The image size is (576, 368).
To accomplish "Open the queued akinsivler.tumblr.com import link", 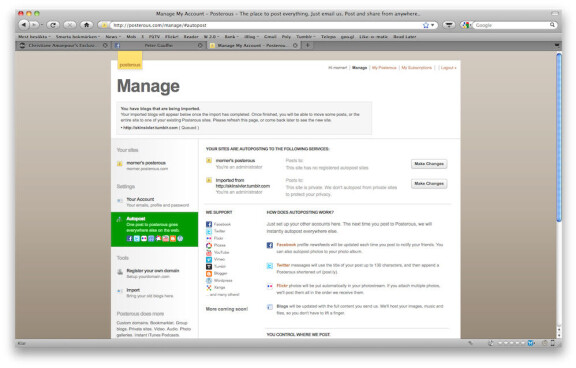I will pos(150,127).
